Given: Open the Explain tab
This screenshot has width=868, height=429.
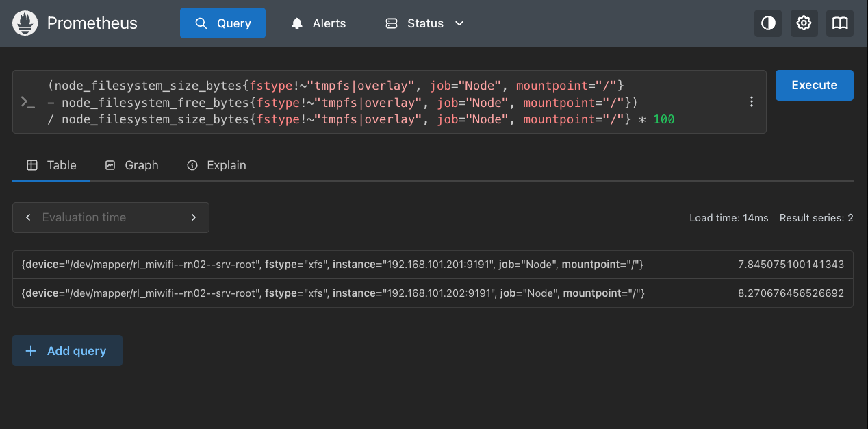Looking at the screenshot, I should tap(216, 165).
